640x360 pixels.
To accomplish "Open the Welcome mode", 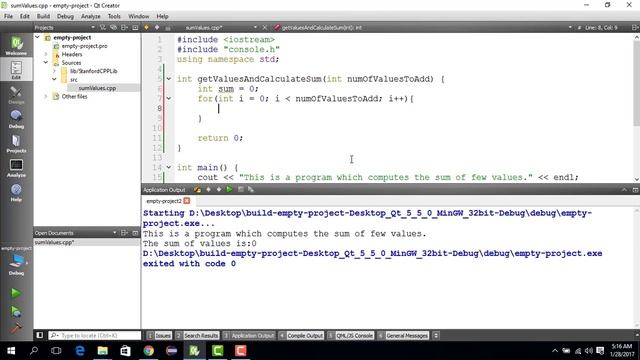I will (x=16, y=45).
